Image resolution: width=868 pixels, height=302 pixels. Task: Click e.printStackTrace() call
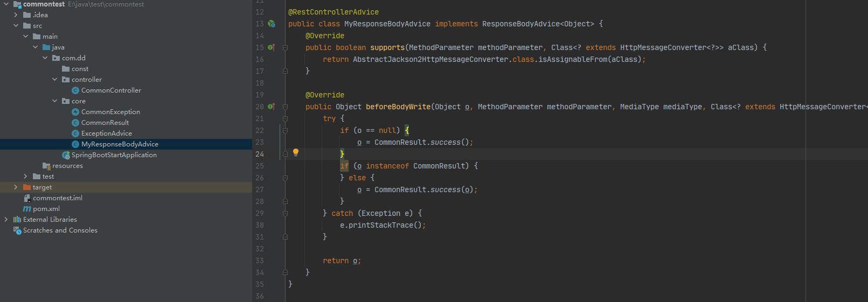[383, 225]
